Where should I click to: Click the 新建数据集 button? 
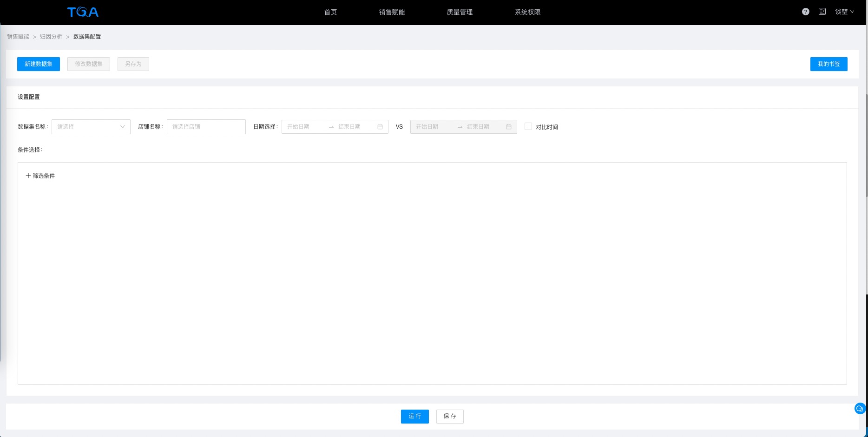[39, 64]
